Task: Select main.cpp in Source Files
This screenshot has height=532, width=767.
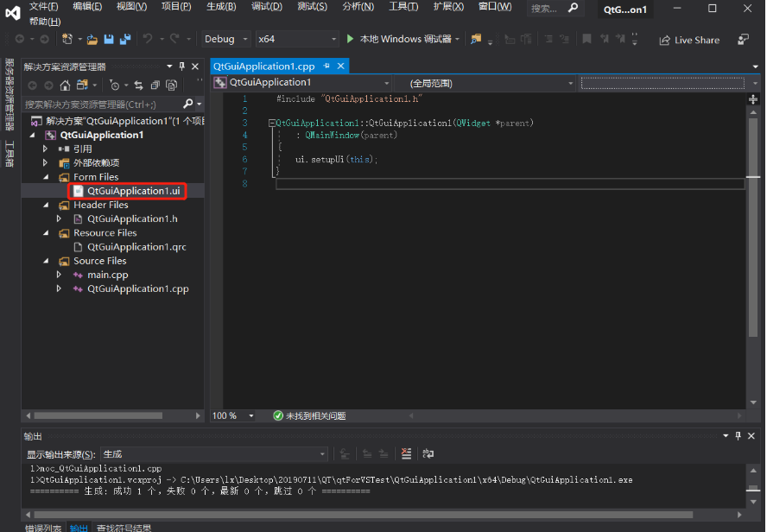Action: [x=108, y=275]
